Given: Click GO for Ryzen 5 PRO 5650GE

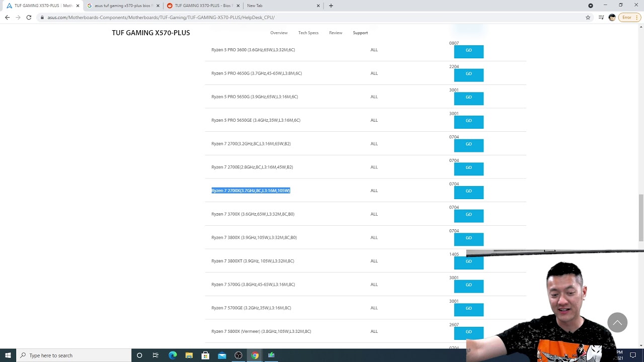Looking at the screenshot, I should 468,121.
